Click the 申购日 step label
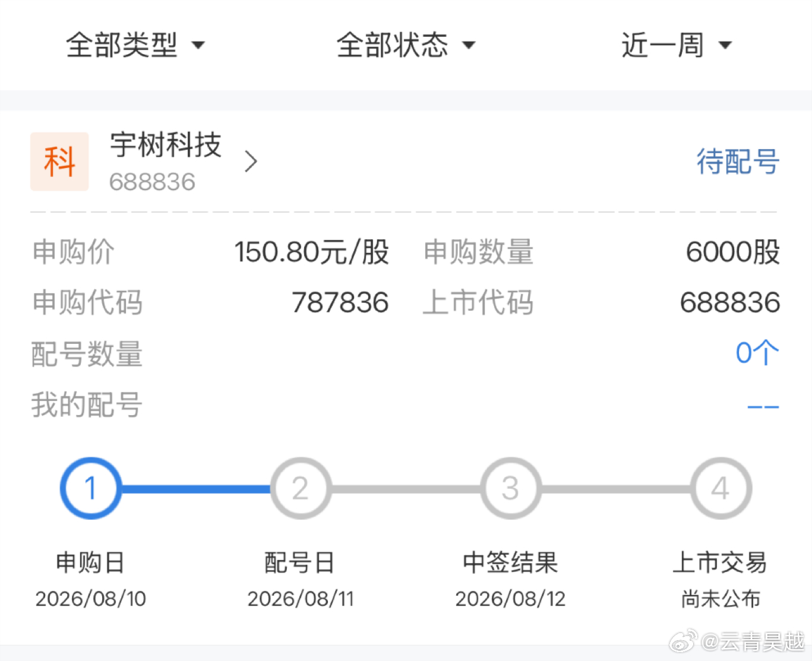 click(90, 562)
